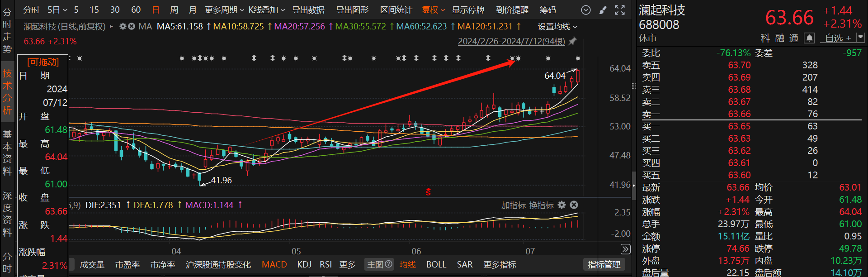Remove MA indicator with X icon

pos(131,27)
